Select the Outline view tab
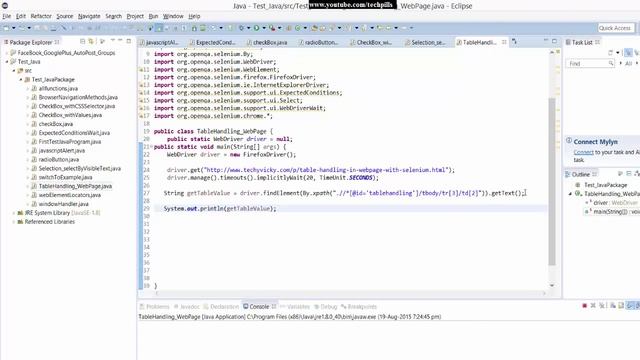Screen dimensions: 640x360 coord(580,174)
